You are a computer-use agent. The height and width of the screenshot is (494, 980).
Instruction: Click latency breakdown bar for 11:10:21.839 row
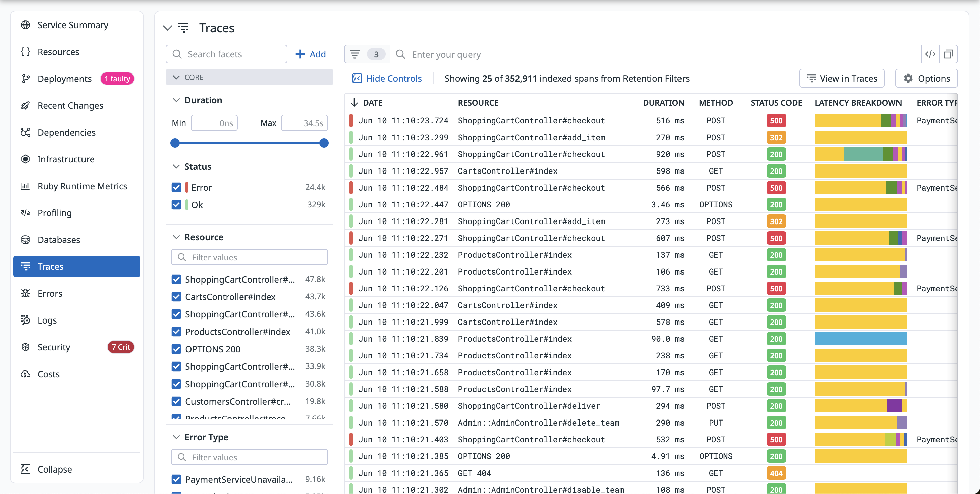tap(861, 339)
